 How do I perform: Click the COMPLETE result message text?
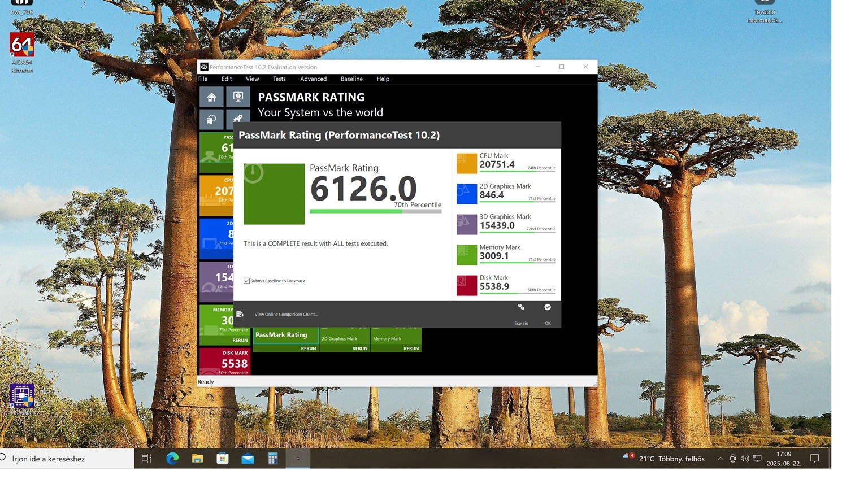tap(315, 243)
